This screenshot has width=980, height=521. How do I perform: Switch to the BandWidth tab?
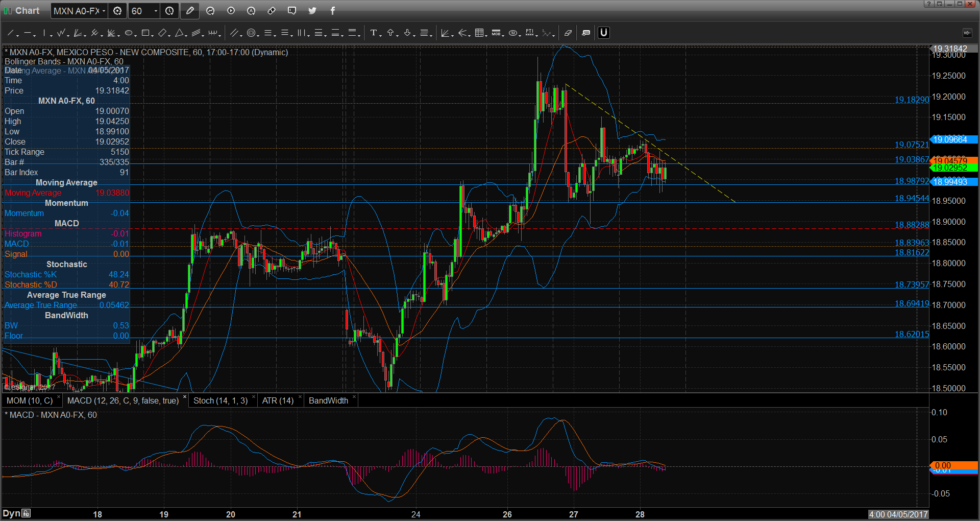328,401
